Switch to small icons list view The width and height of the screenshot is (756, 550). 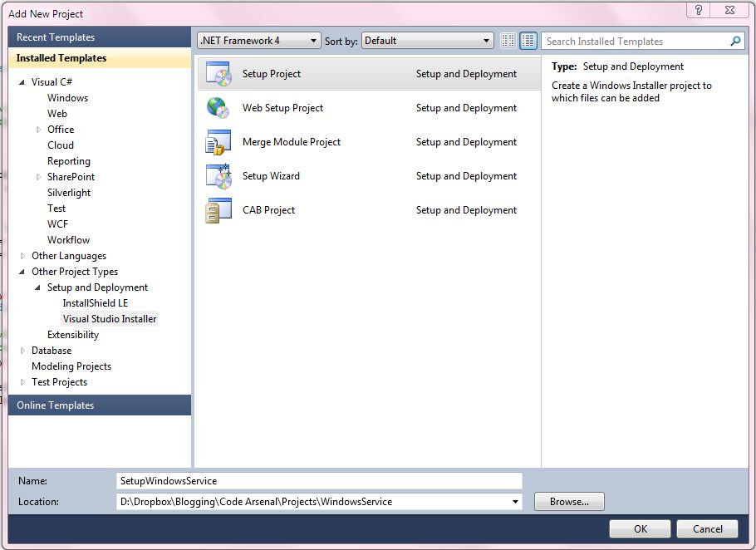(508, 39)
